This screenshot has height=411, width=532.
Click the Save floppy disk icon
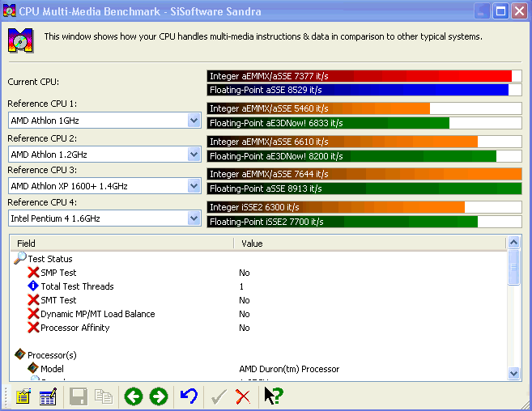pos(79,396)
